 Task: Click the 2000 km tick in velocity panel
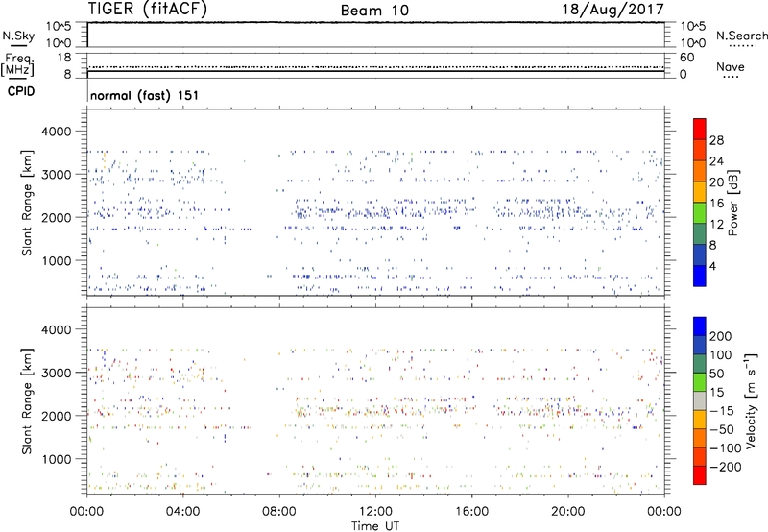point(57,416)
